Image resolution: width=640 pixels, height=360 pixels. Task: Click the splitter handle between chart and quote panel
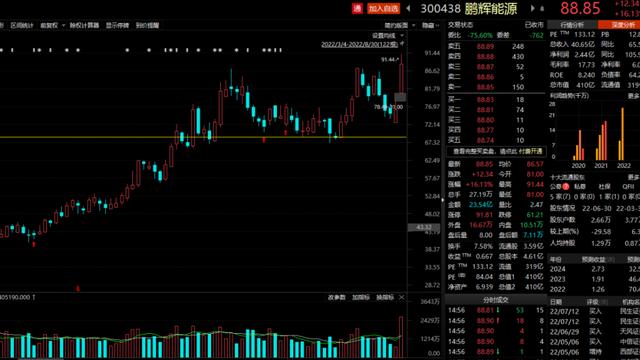tap(442, 200)
